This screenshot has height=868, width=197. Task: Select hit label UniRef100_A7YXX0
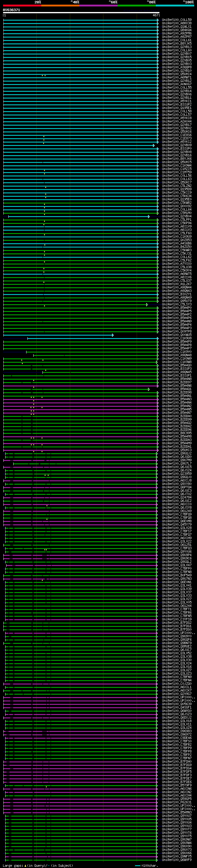[177, 264]
